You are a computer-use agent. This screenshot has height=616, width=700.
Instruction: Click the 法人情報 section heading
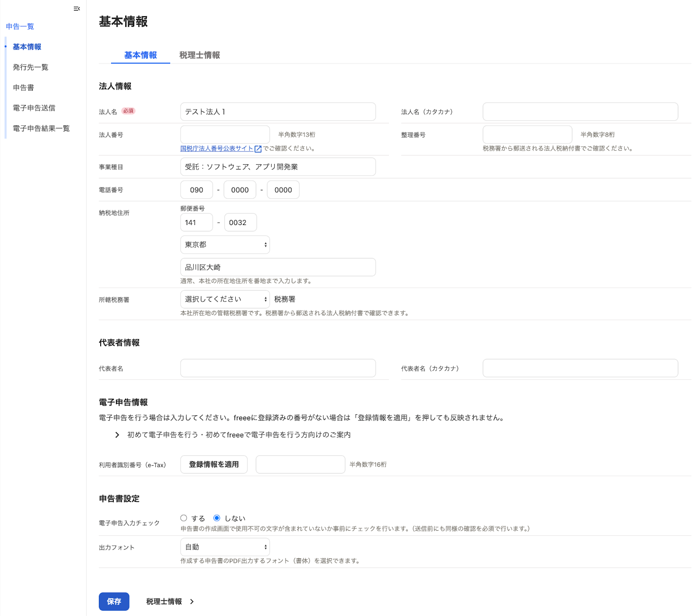(115, 86)
